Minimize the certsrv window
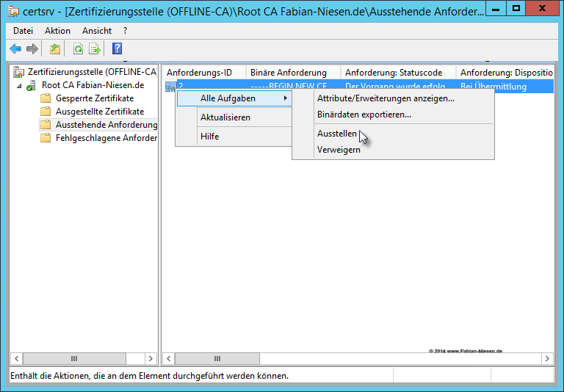 pyautogui.click(x=496, y=9)
